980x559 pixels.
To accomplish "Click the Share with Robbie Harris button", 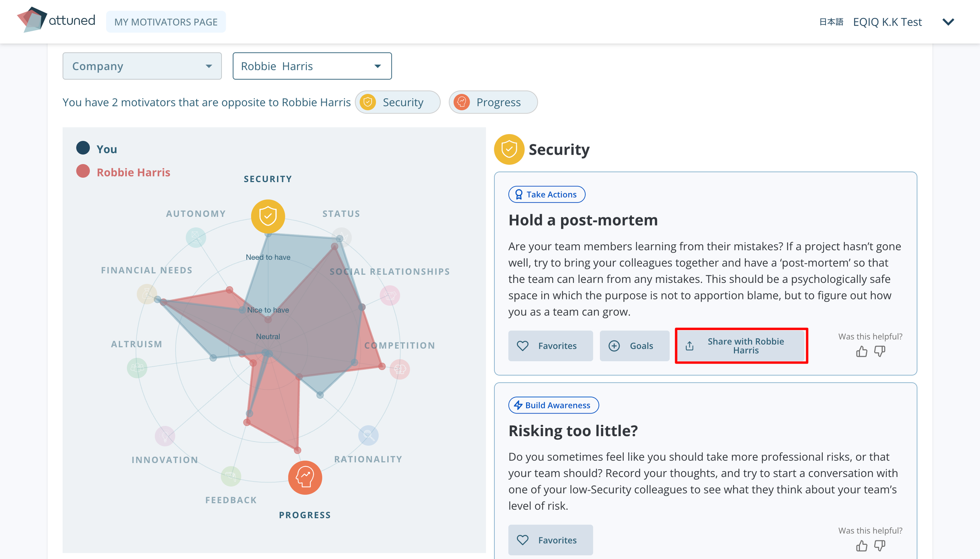I will tap(740, 346).
